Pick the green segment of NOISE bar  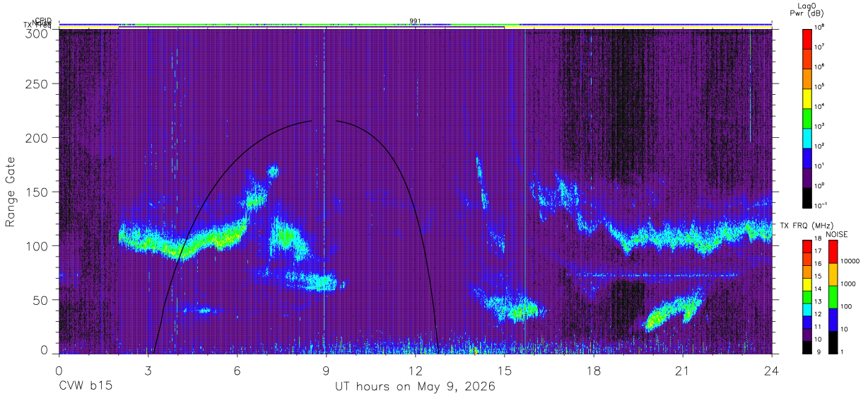(x=833, y=296)
